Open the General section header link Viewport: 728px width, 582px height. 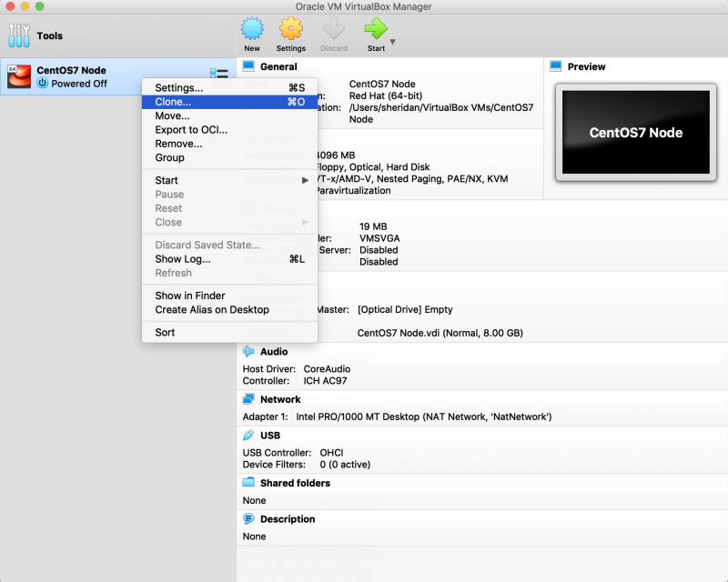tap(278, 66)
